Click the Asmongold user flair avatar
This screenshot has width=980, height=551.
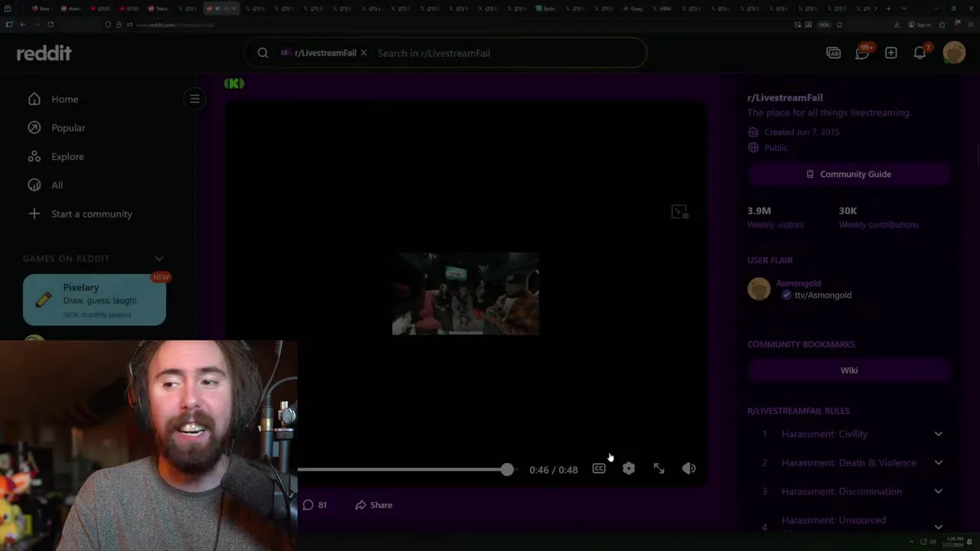click(759, 289)
